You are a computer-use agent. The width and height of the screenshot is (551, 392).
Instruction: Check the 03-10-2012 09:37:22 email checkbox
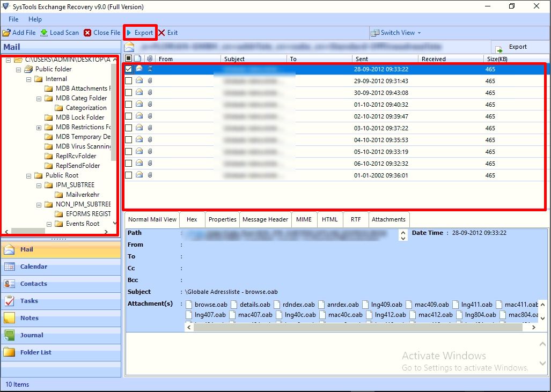pos(129,128)
